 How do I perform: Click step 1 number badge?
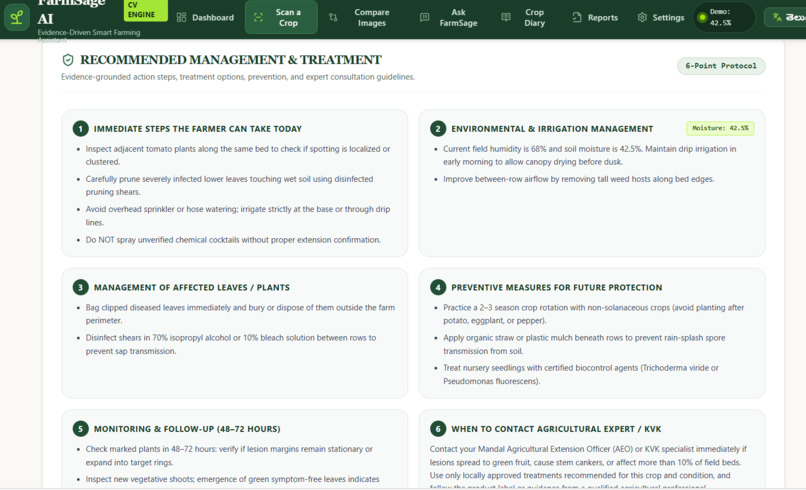coord(80,129)
